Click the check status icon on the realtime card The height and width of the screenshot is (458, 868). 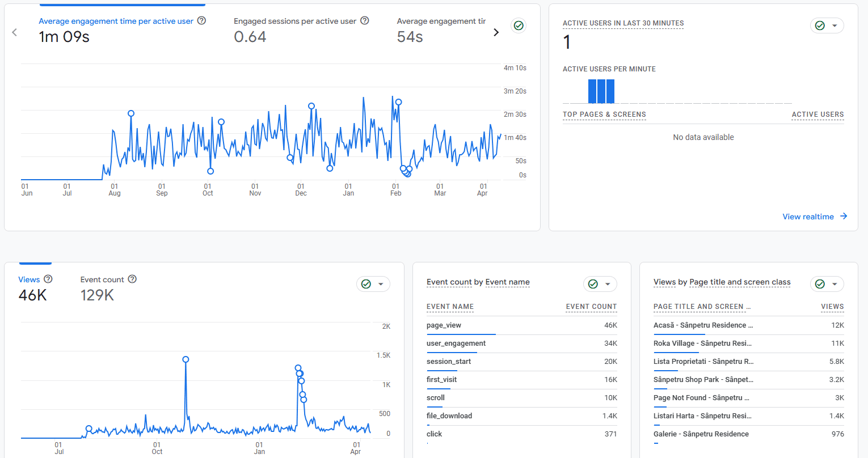coord(820,26)
